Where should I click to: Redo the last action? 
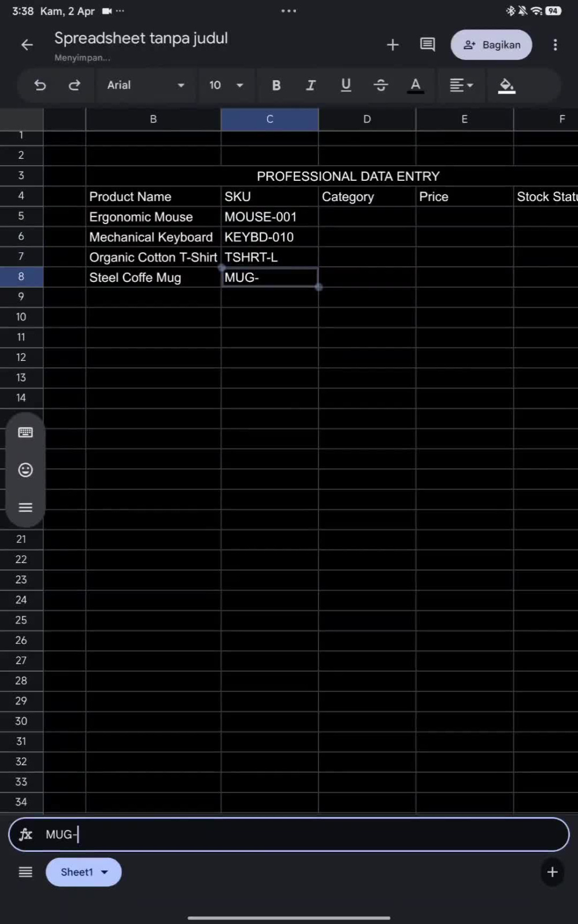pyautogui.click(x=75, y=85)
